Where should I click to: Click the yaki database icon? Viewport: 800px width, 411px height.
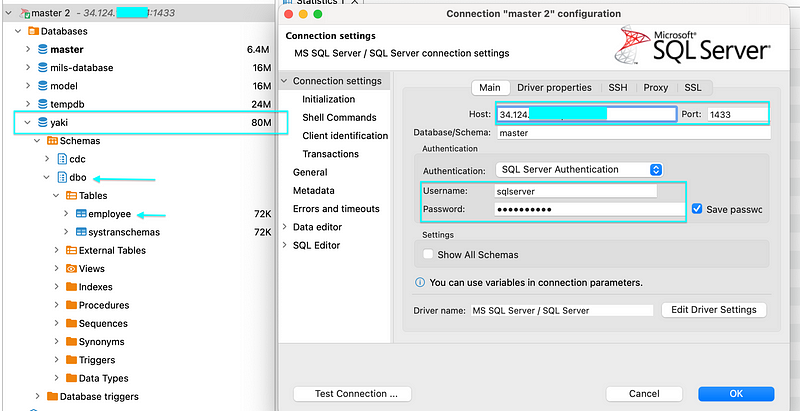tap(43, 123)
